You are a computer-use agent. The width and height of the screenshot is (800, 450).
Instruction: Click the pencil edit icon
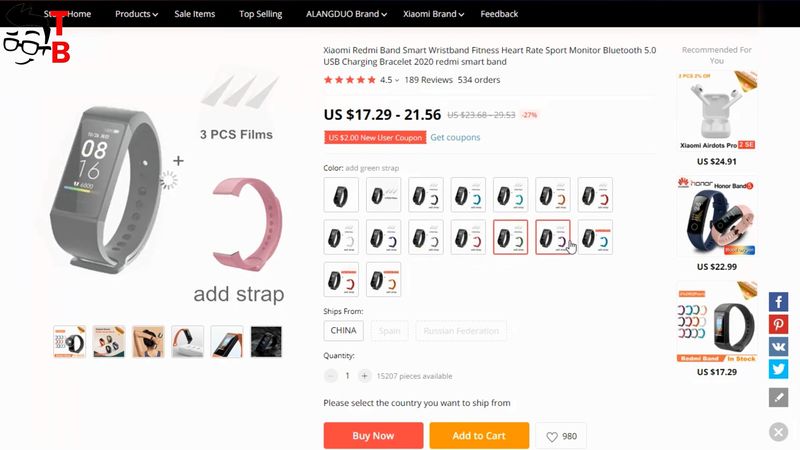pyautogui.click(x=779, y=397)
